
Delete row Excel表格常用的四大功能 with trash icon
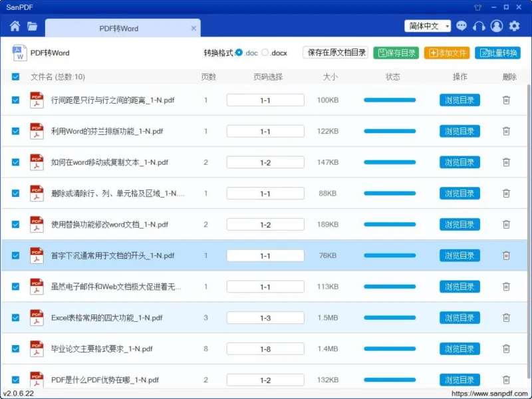pos(506,318)
